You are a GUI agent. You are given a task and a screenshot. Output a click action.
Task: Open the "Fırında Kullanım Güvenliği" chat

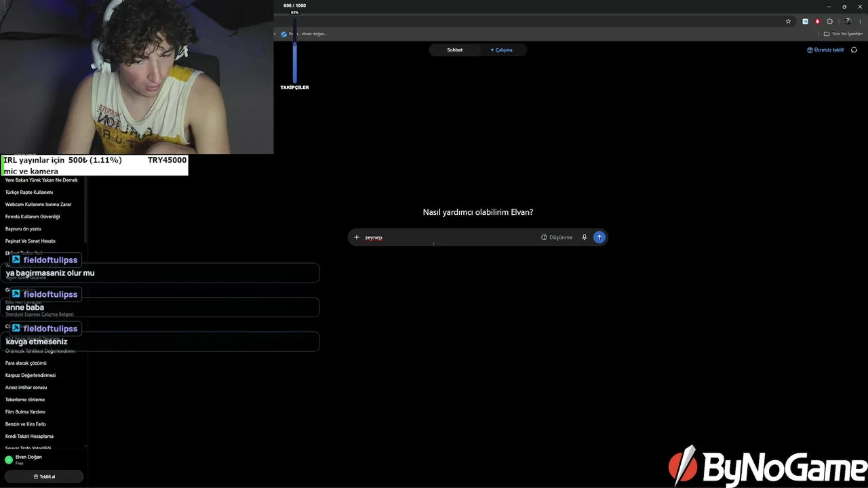pyautogui.click(x=33, y=217)
